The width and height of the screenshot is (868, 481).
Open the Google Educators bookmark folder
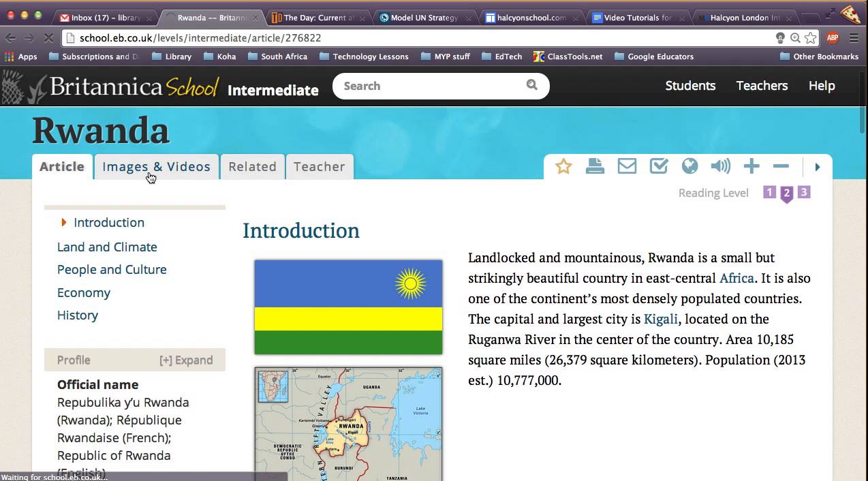654,57
